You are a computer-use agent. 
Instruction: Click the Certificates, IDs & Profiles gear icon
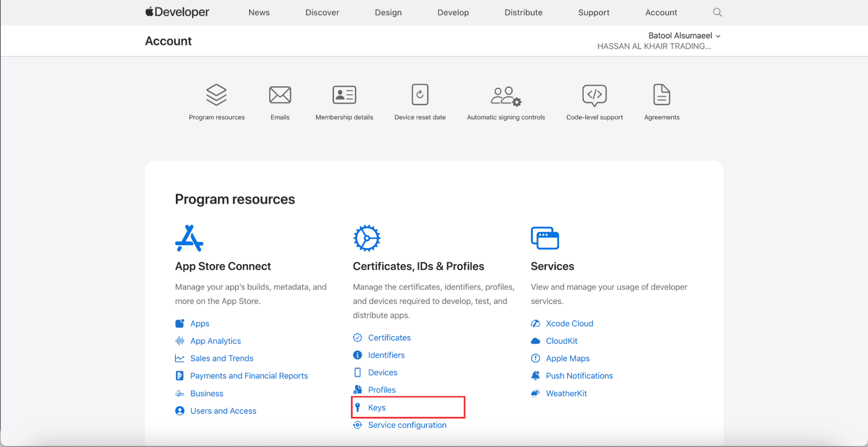coord(366,238)
